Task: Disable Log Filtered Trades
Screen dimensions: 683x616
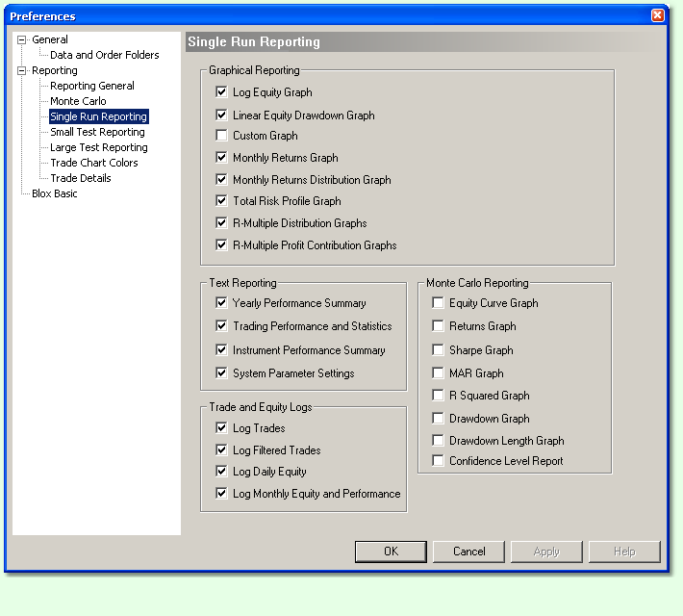Action: (221, 449)
